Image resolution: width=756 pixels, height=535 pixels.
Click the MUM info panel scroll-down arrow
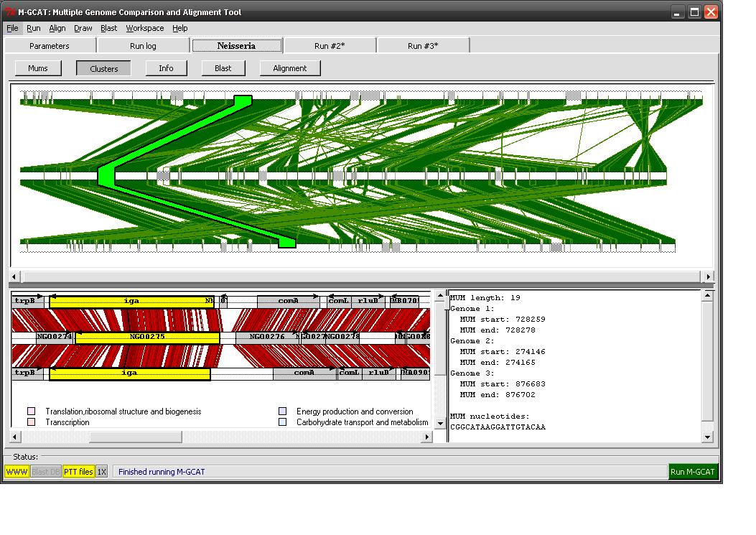pyautogui.click(x=707, y=437)
